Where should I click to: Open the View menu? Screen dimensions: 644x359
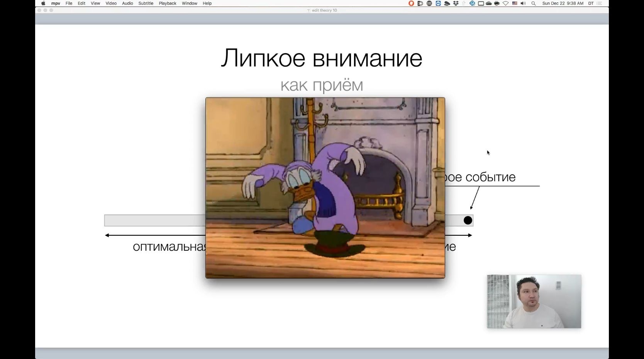[95, 3]
